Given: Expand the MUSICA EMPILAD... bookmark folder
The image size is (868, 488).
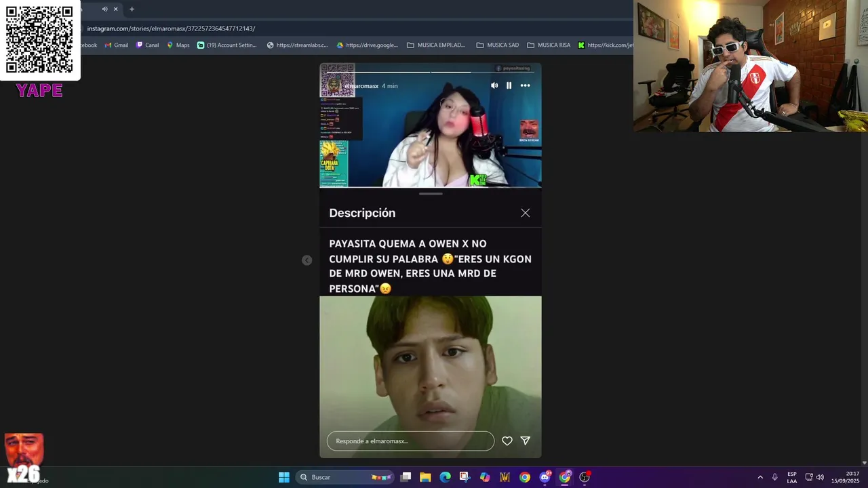Looking at the screenshot, I should pyautogui.click(x=436, y=45).
